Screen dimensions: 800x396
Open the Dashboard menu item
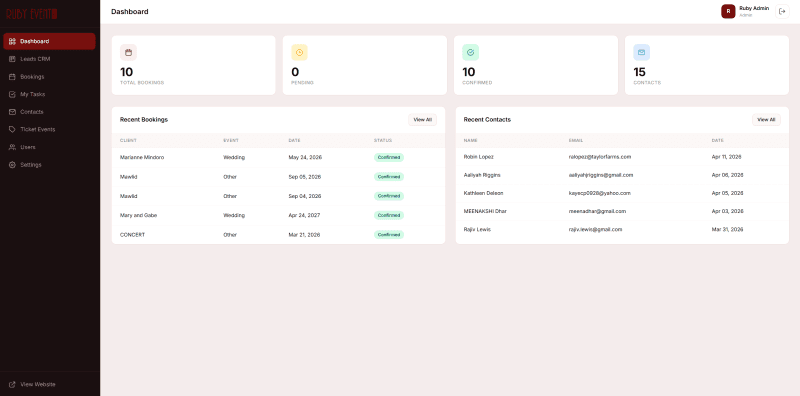(49, 41)
